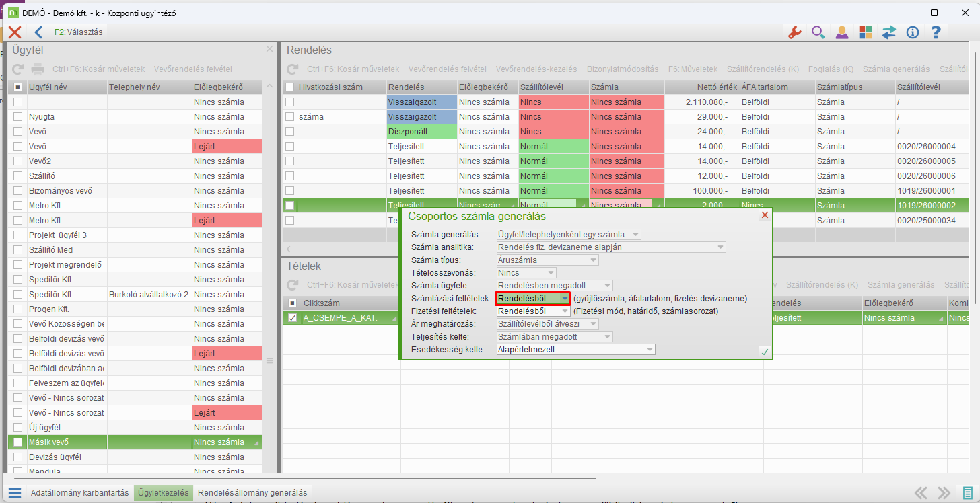Expand the Fizetési feltételek dropdown

tap(565, 311)
